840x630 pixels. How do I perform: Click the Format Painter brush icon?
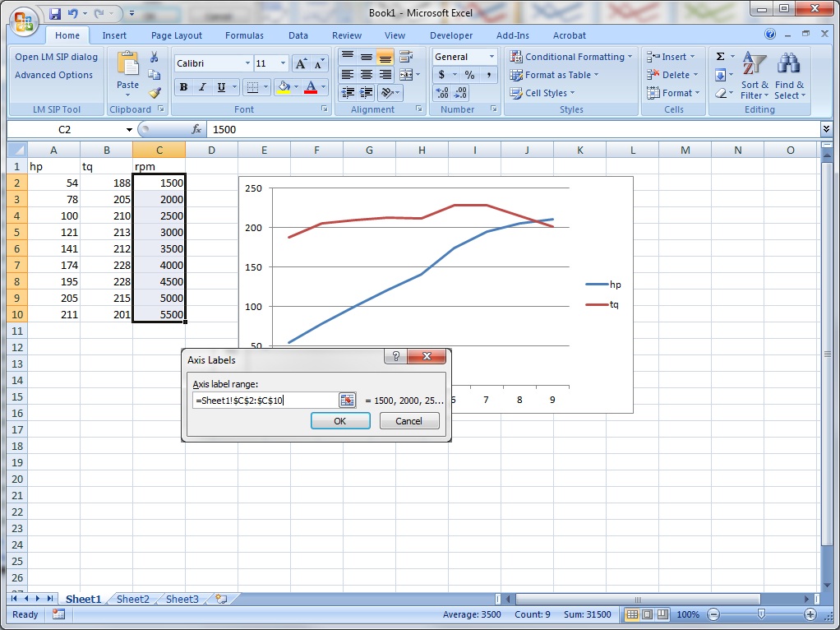click(x=154, y=93)
